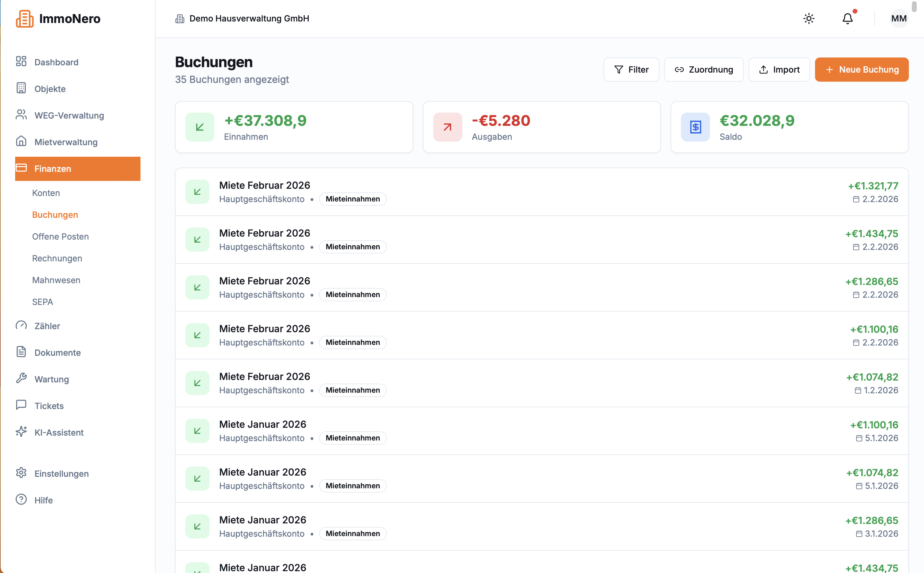Click income icon of 3.1.2026 booking
Viewport: 924px width, 573px height.
coord(197,526)
